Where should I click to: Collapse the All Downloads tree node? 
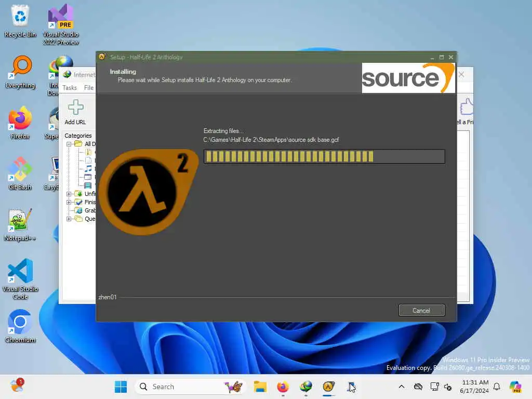pos(69,144)
